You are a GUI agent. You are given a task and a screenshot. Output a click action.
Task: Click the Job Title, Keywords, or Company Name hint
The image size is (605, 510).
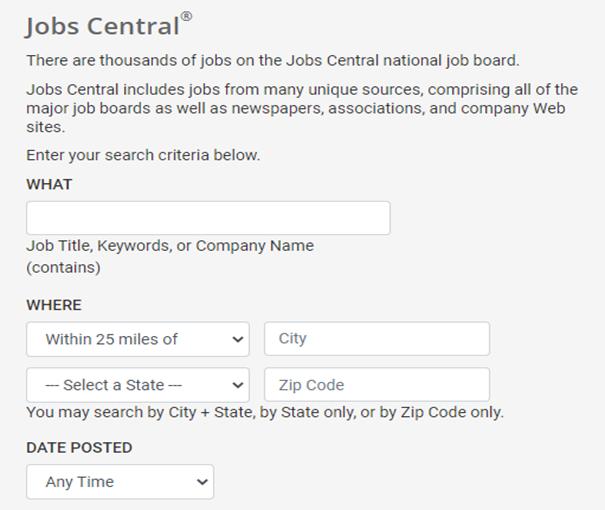pyautogui.click(x=170, y=246)
